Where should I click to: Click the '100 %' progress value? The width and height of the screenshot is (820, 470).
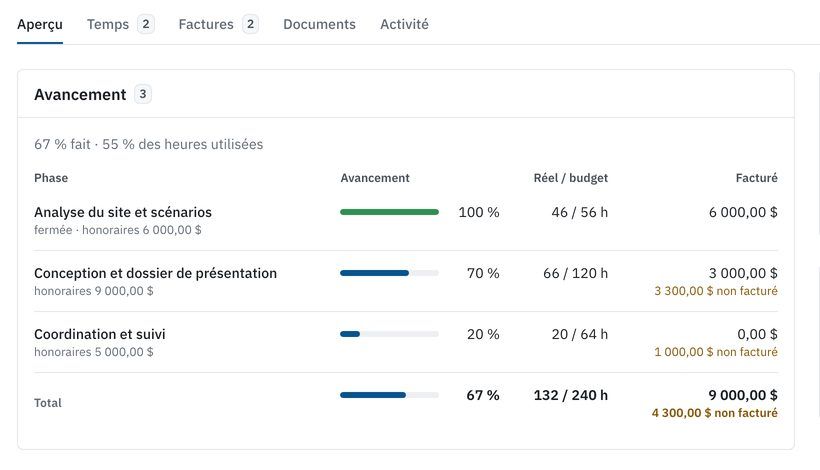479,212
